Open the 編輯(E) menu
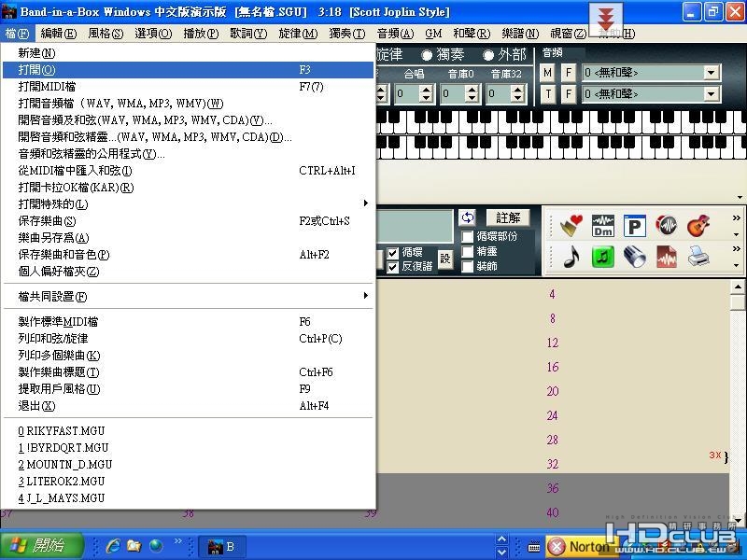This screenshot has width=747, height=560. point(58,34)
